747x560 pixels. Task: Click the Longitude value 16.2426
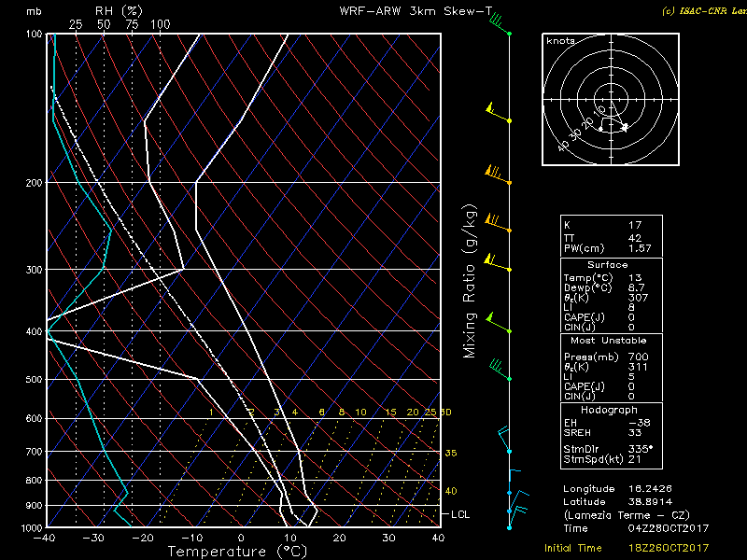click(x=650, y=488)
